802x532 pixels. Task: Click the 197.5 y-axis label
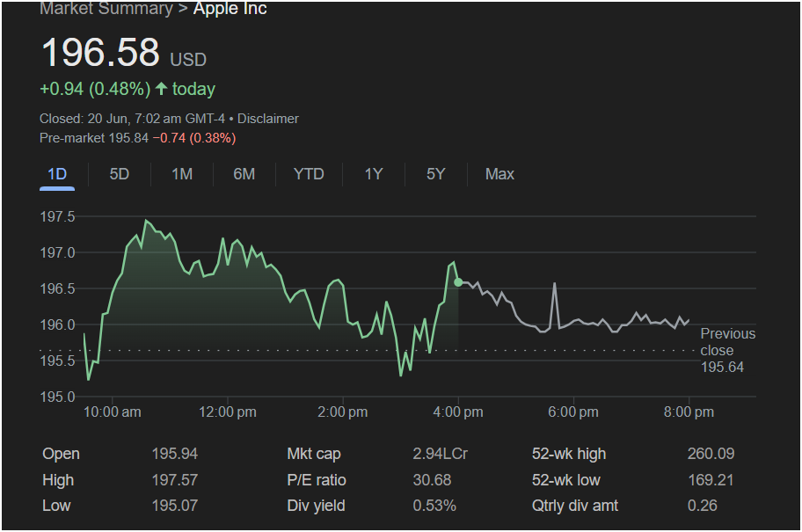tap(57, 217)
